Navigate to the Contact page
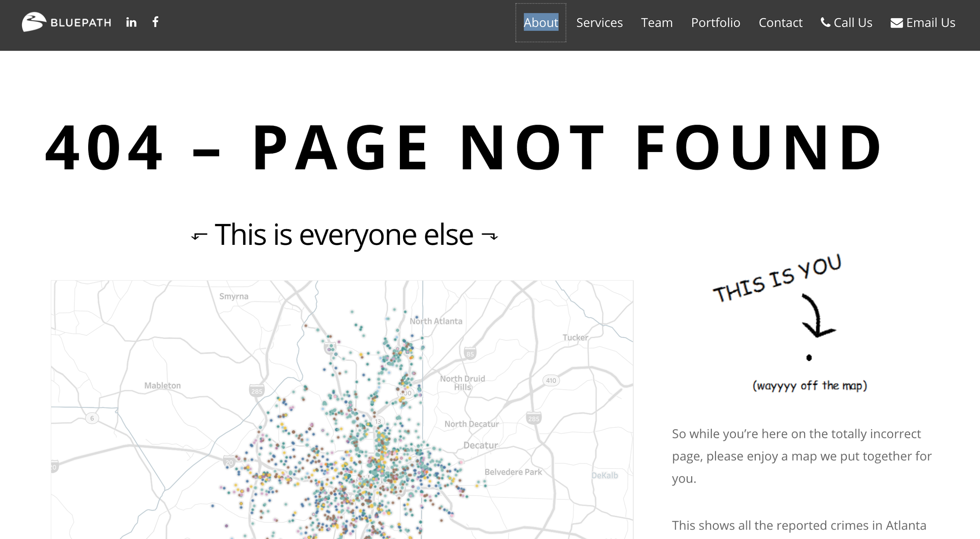Image resolution: width=980 pixels, height=539 pixels. (780, 22)
